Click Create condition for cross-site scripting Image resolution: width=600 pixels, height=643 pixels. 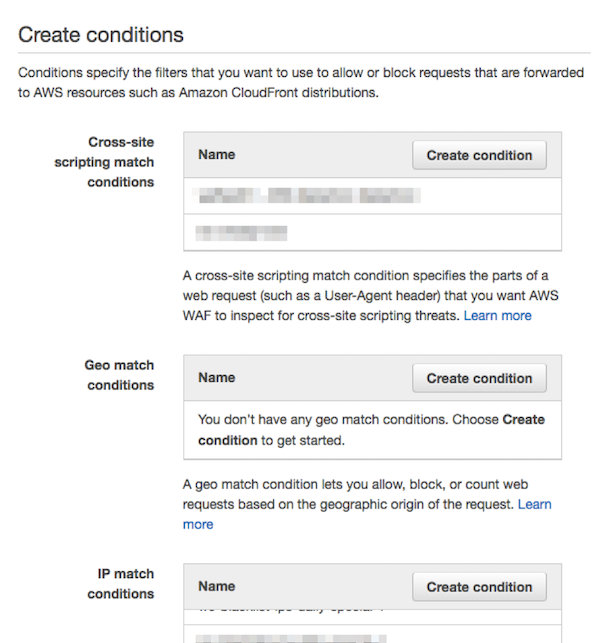[479, 155]
